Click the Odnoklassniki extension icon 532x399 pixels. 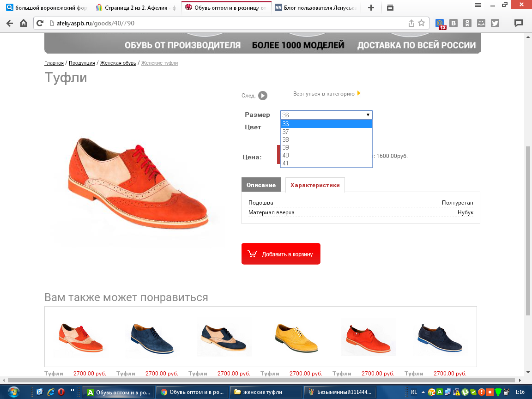coord(467,23)
